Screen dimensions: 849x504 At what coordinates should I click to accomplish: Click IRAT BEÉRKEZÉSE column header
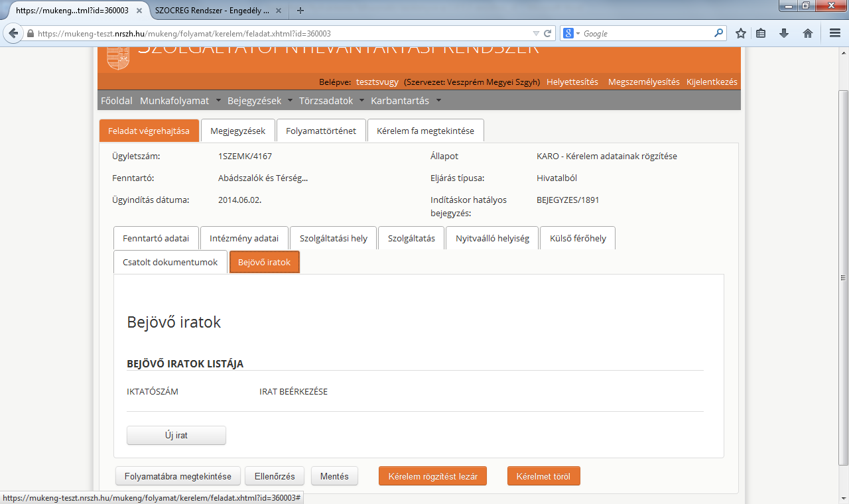click(x=293, y=391)
